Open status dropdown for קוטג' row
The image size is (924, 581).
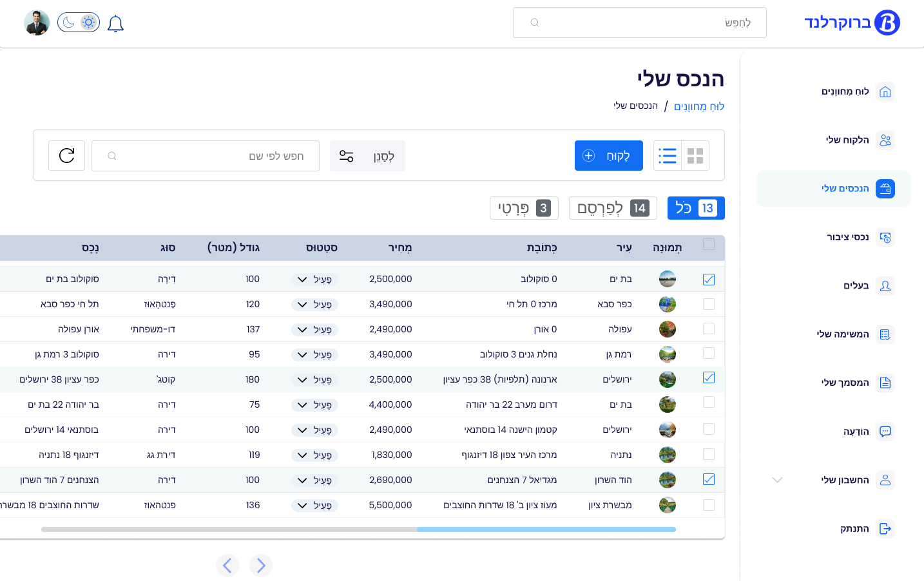point(314,380)
